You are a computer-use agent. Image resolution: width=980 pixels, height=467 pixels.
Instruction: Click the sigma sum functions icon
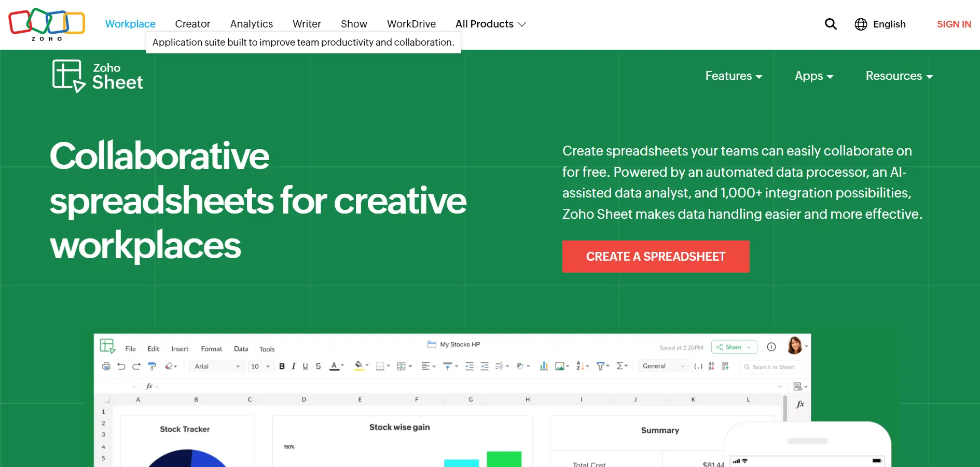pos(619,366)
